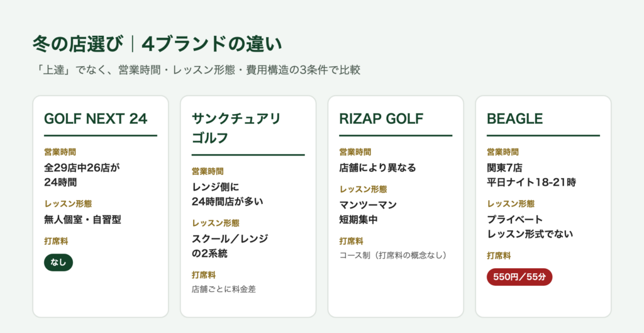Click the text プライベート レッスン形式でない
This screenshot has width=644, height=333.
tap(530, 227)
